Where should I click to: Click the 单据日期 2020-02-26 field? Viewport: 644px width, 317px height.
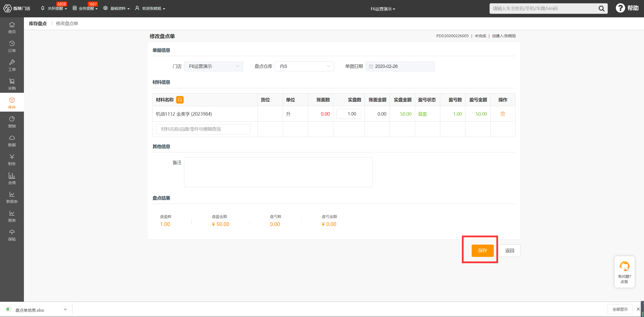point(400,66)
